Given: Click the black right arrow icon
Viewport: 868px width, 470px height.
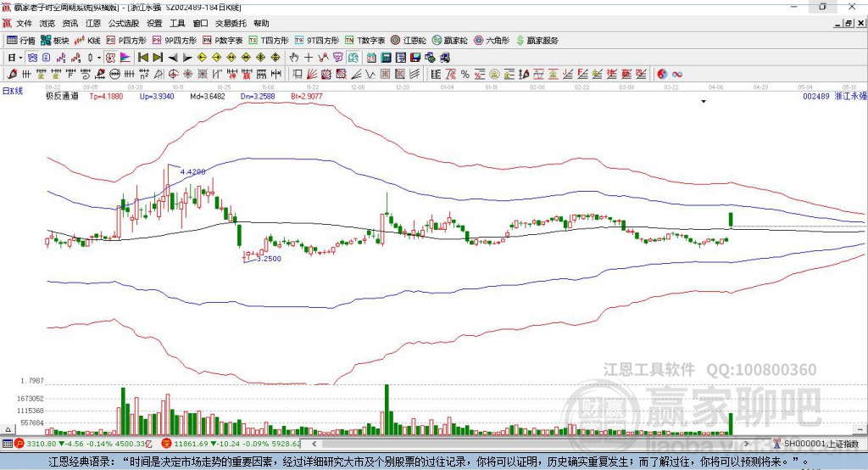Looking at the screenshot, I should [x=187, y=58].
